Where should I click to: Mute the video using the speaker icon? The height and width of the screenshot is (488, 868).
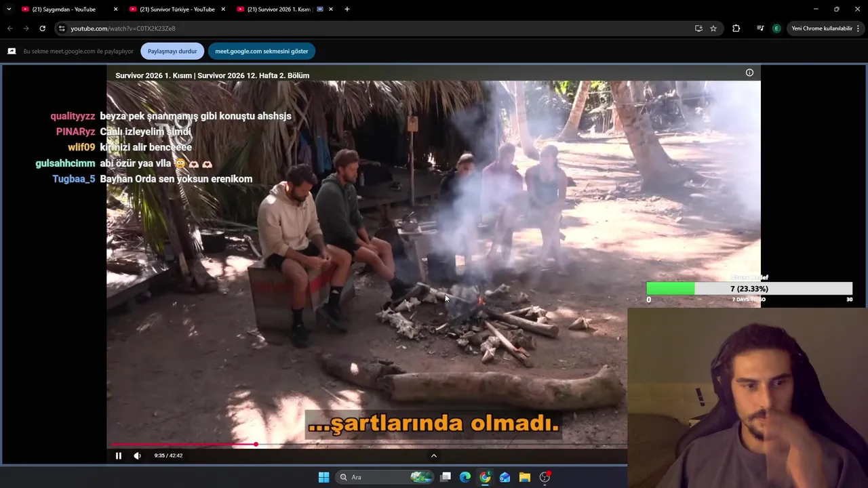[137, 455]
